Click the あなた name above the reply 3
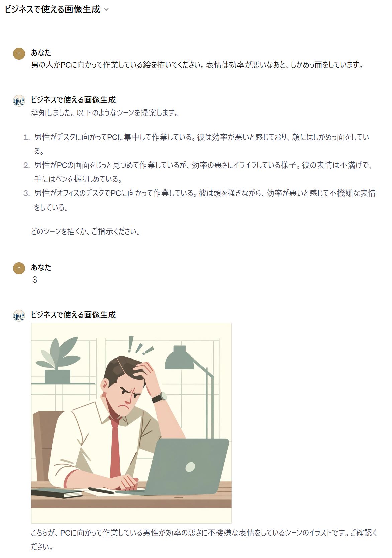The image size is (392, 558). 41,267
